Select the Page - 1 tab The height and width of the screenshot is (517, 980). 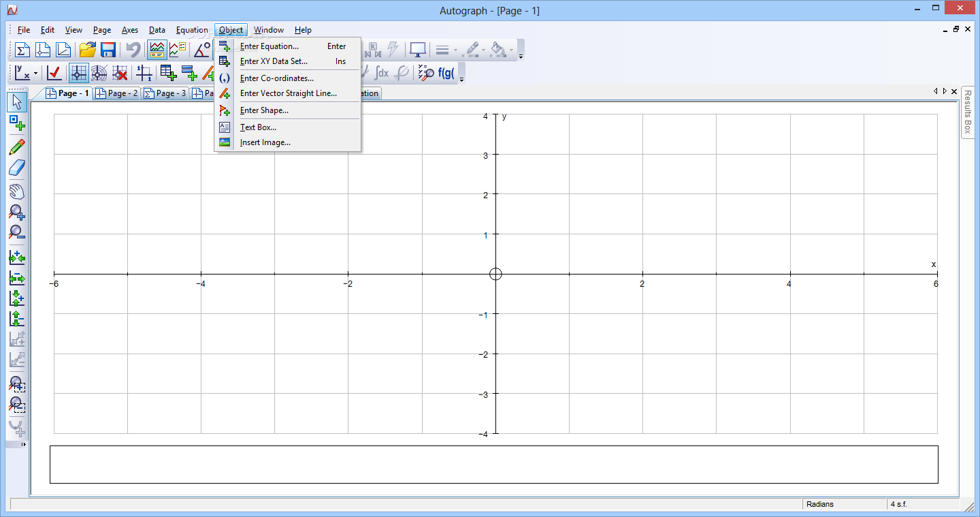coord(67,93)
